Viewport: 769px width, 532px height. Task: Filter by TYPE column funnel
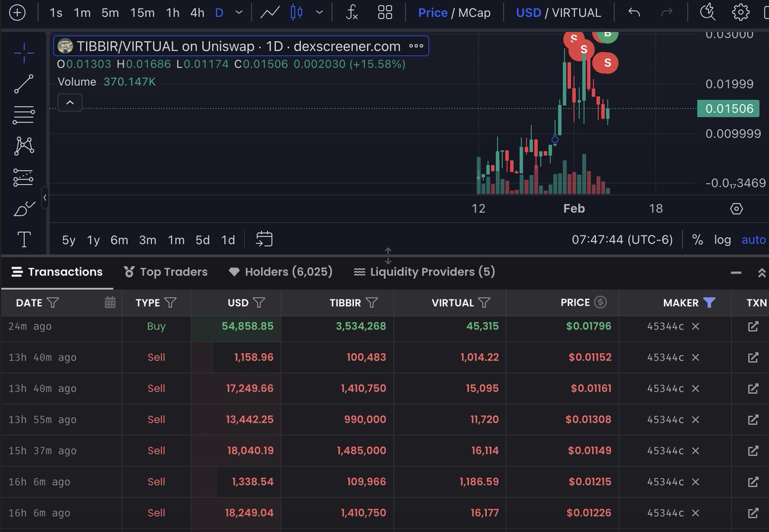coord(170,303)
